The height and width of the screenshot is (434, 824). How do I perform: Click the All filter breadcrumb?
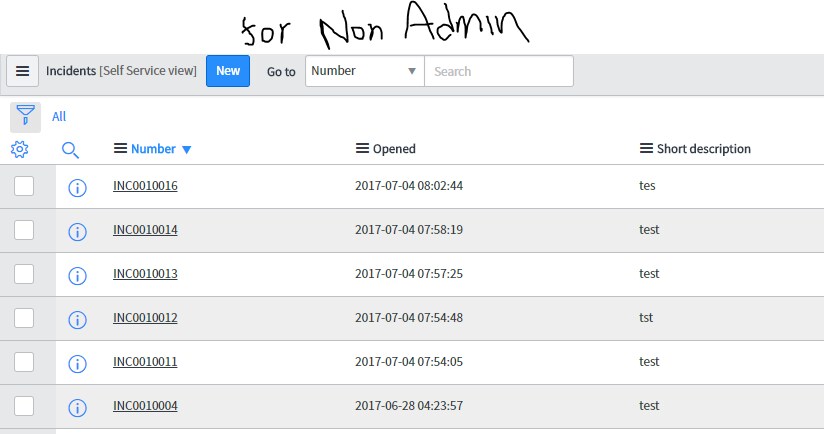point(59,117)
